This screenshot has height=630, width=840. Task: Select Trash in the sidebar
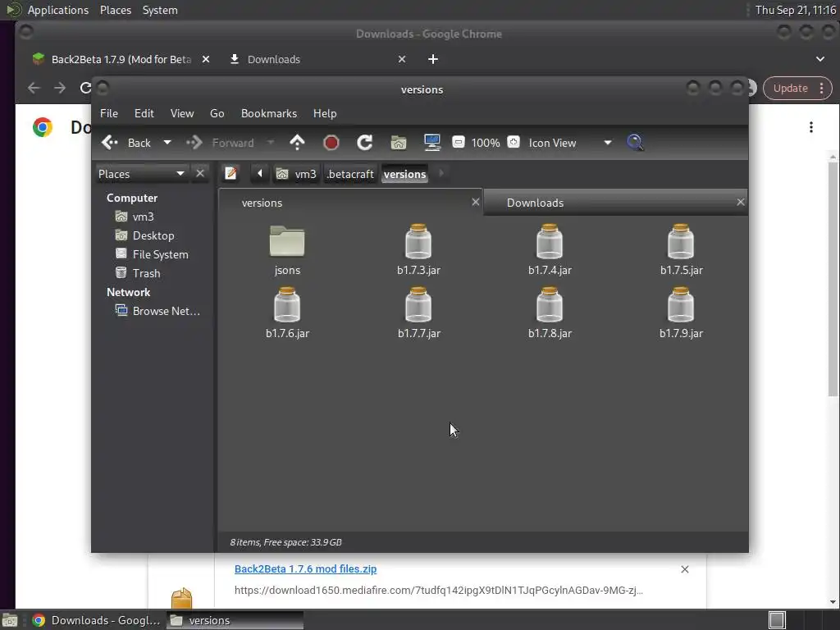146,273
